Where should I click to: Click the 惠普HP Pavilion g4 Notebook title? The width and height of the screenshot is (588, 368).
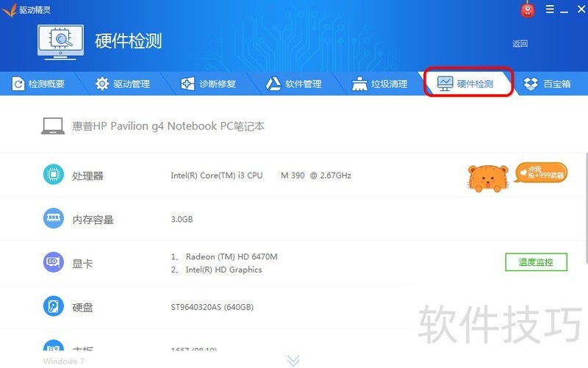point(168,126)
